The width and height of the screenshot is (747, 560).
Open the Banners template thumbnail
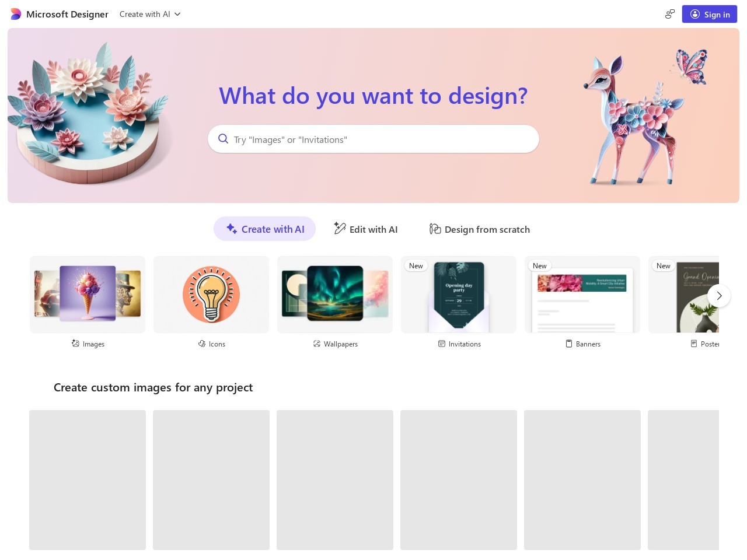pyautogui.click(x=582, y=295)
